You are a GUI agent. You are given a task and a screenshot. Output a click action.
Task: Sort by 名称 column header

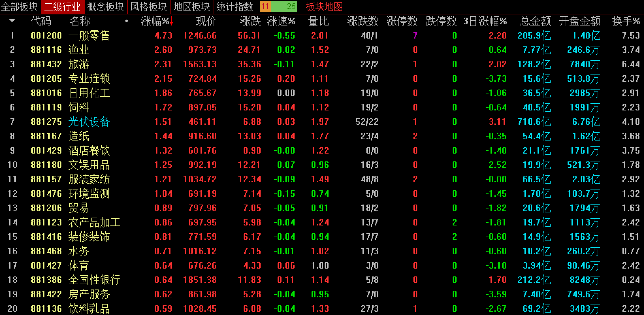tap(80, 21)
